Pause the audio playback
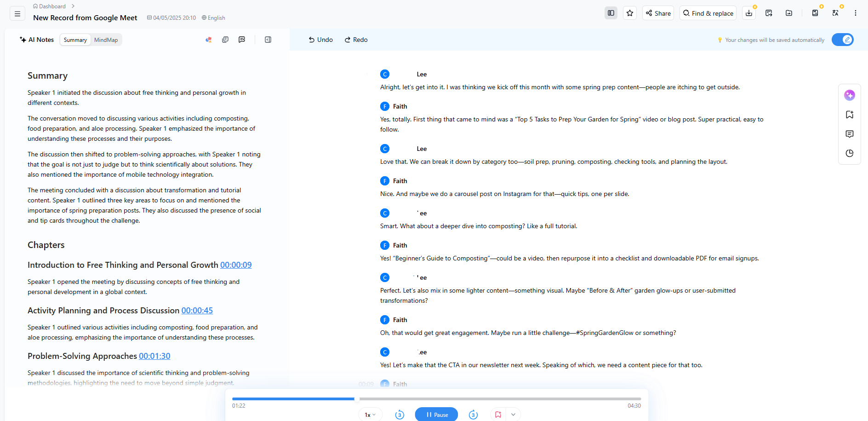 436,414
